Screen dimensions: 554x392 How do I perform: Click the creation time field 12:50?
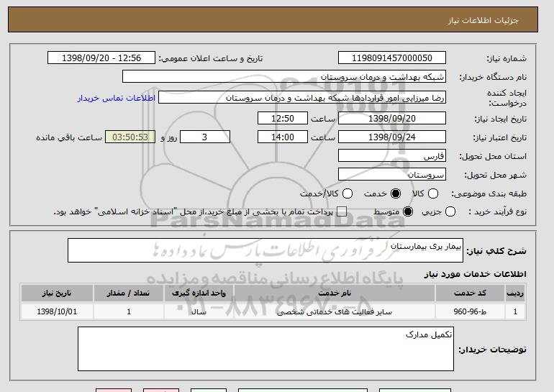283,118
